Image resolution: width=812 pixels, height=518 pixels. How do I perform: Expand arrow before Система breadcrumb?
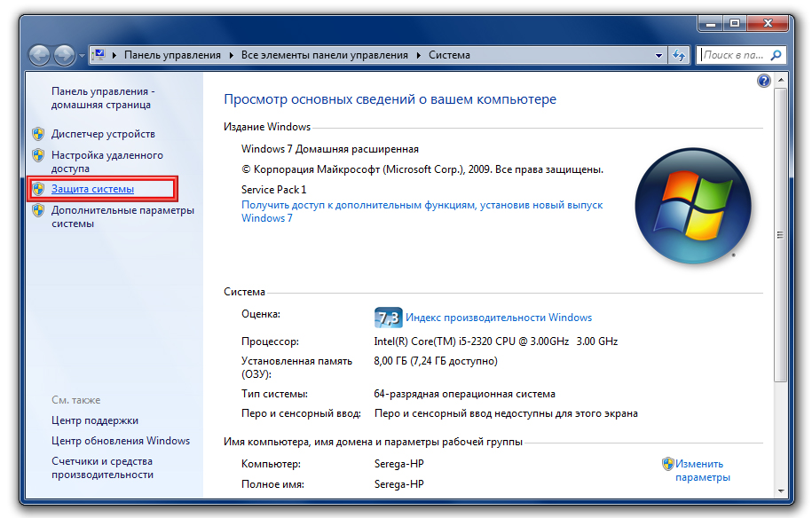click(419, 55)
